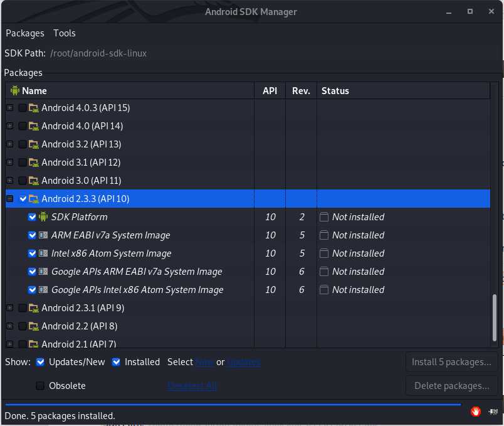Open the SDK Manager log icon at bottom right
The height and width of the screenshot is (426, 504).
493,411
